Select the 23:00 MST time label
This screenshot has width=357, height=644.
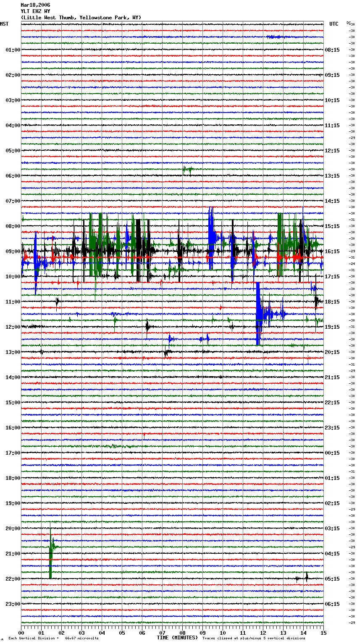(13, 604)
